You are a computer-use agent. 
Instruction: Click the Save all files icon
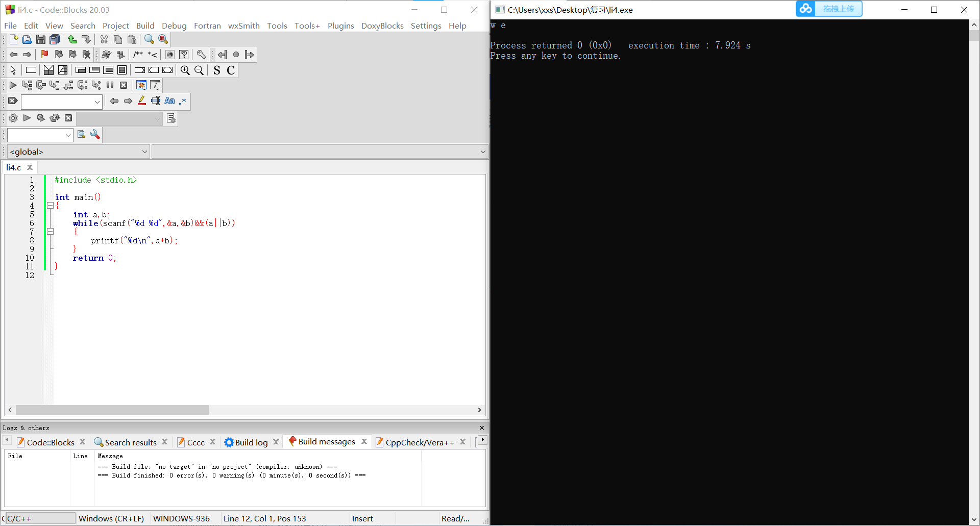click(55, 39)
